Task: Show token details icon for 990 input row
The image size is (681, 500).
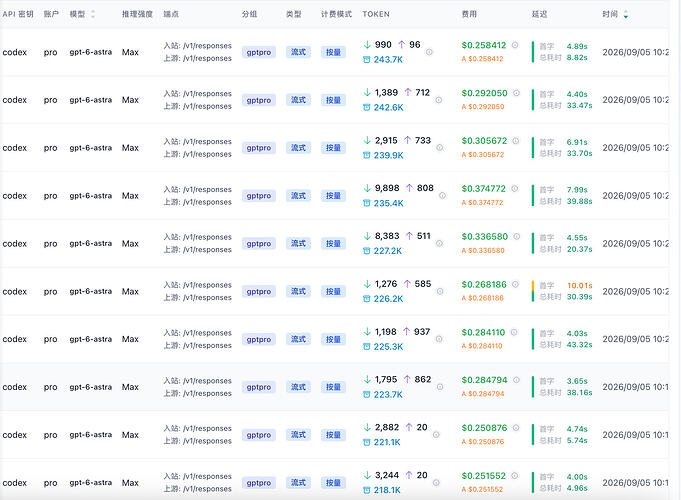Action: pyautogui.click(x=429, y=52)
